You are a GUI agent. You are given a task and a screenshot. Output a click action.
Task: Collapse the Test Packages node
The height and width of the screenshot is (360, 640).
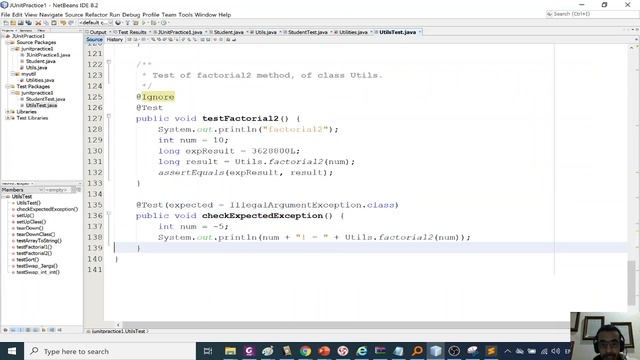pos(8,87)
